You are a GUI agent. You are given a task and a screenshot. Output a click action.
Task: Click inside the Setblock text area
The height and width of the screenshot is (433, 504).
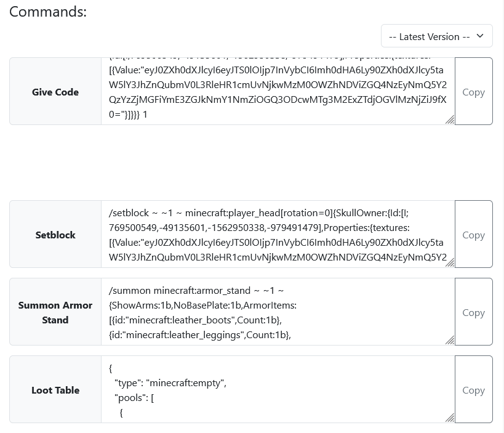278,234
